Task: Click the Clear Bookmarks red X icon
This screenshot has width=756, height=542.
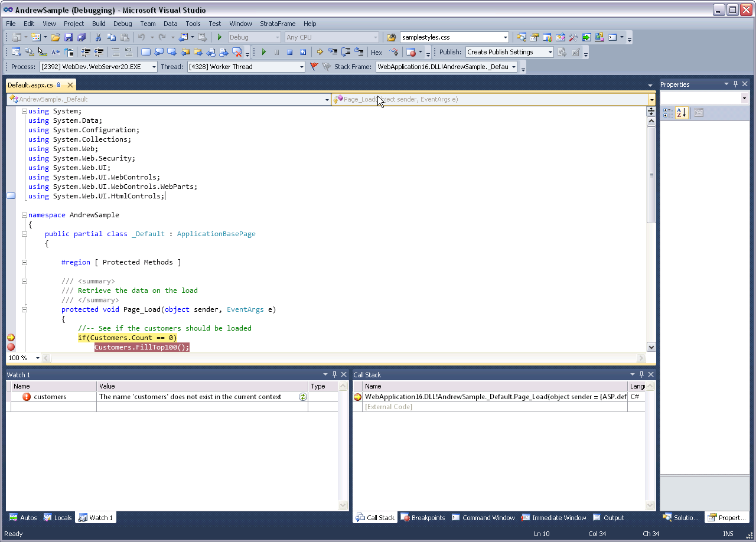Action: (x=237, y=52)
